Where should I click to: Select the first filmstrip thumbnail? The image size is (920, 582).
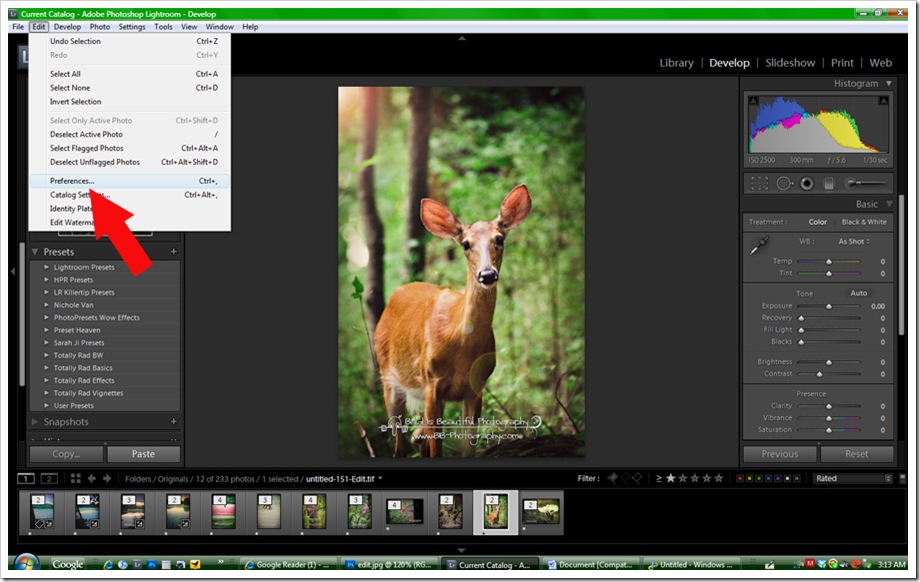(42, 512)
